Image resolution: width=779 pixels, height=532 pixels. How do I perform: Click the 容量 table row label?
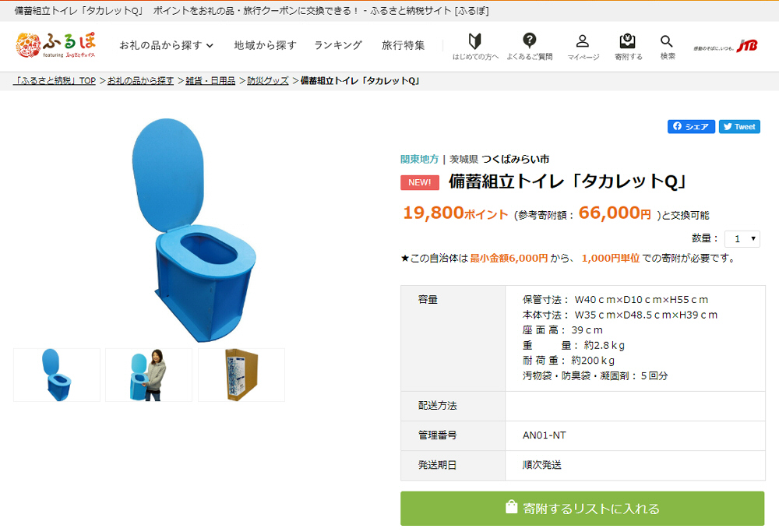click(x=428, y=300)
